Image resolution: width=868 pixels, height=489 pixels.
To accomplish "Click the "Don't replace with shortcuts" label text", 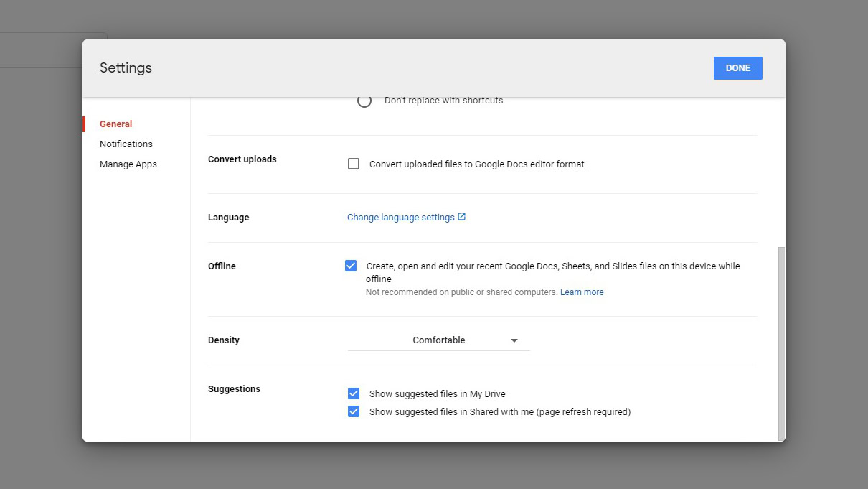I will 443,101.
